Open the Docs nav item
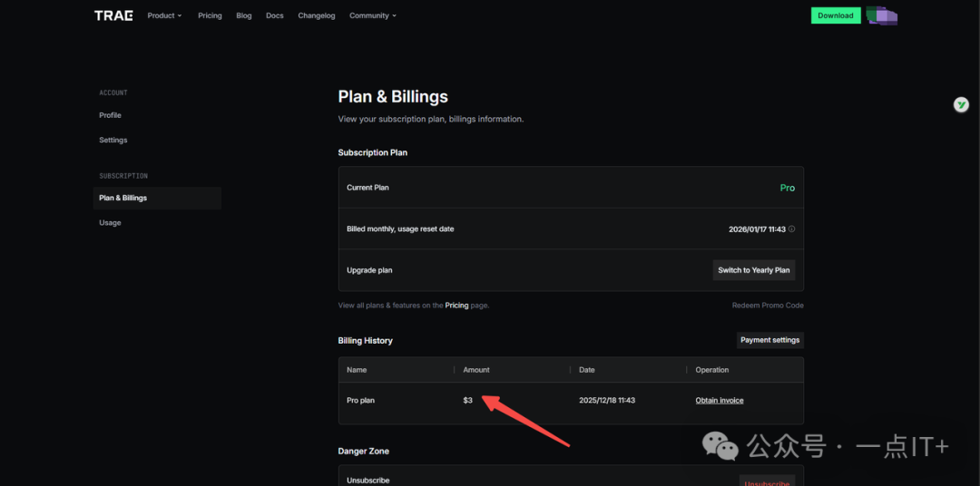The height and width of the screenshot is (486, 980). (274, 15)
